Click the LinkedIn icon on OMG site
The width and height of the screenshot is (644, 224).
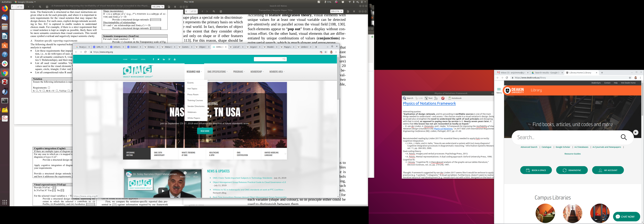pos(164,59)
